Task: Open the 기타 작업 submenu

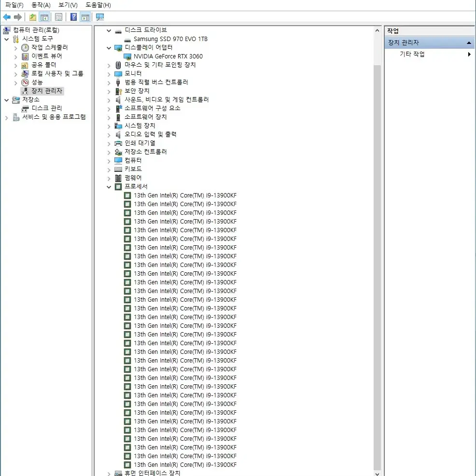Action: [x=430, y=54]
